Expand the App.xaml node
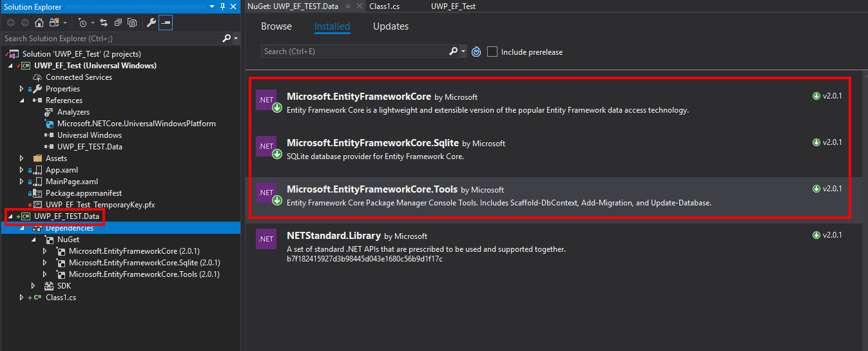Viewport: 868px width, 351px height. [x=21, y=170]
